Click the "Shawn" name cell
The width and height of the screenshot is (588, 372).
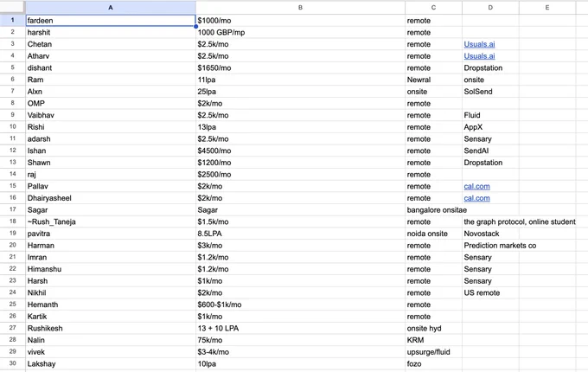coord(111,163)
